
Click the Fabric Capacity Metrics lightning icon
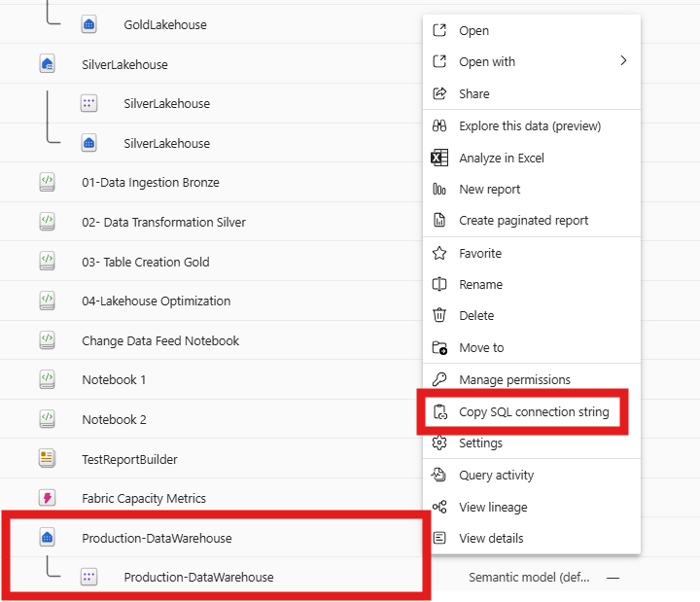pos(47,498)
